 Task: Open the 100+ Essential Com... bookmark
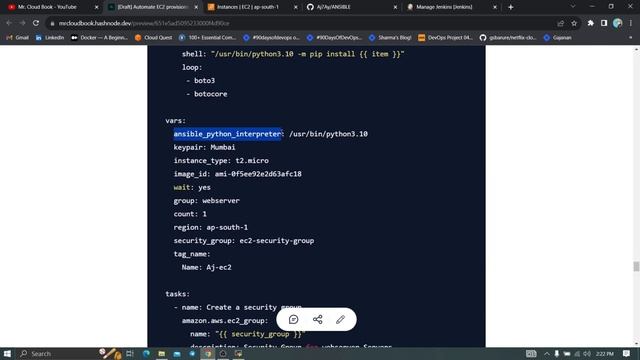click(x=207, y=38)
